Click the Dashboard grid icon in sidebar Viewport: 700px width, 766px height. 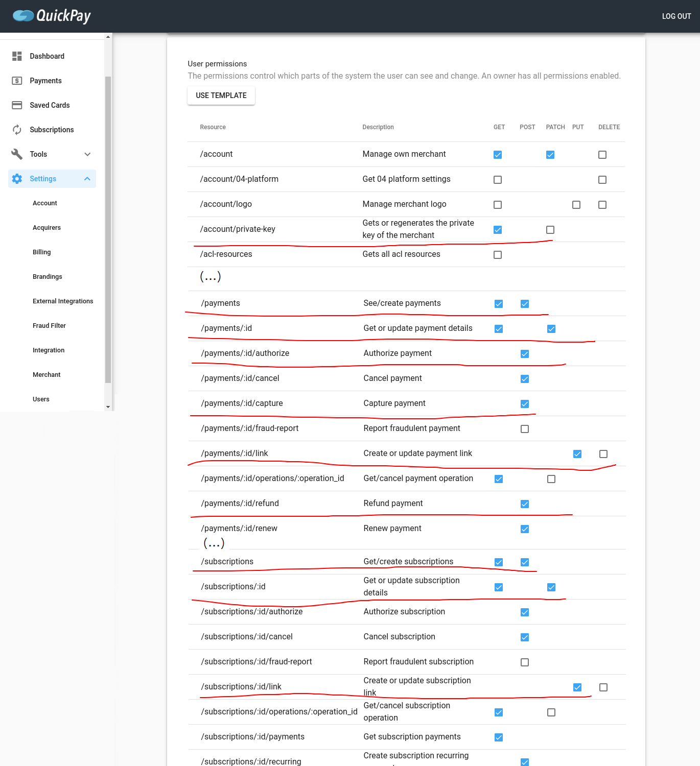tap(17, 56)
